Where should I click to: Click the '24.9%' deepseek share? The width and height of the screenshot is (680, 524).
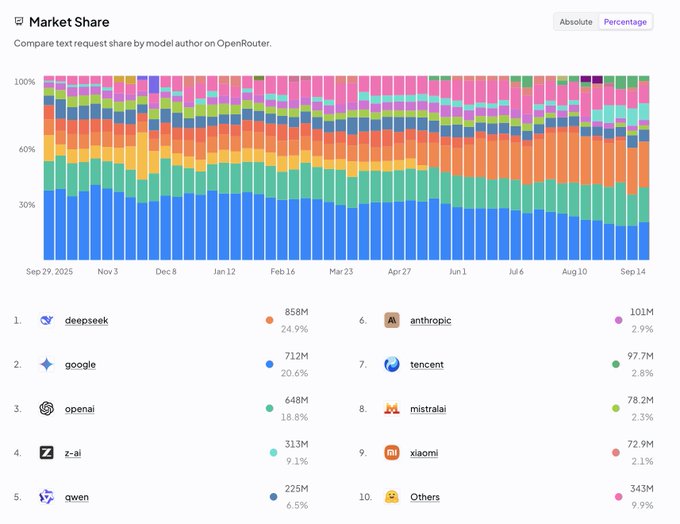point(294,329)
